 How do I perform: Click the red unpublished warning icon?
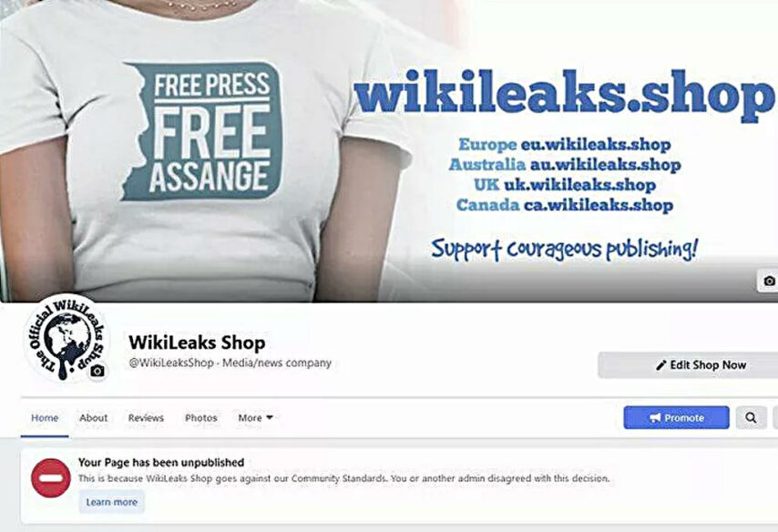tap(51, 478)
